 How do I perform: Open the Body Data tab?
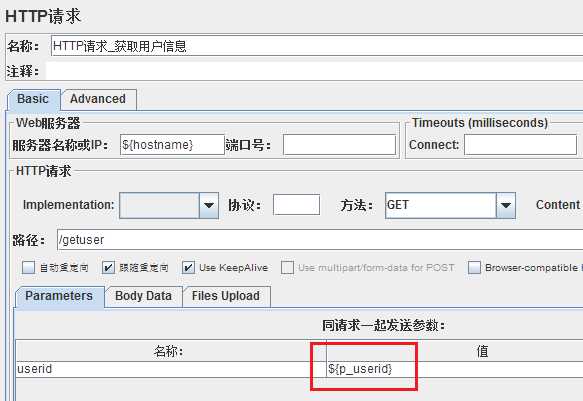tap(144, 296)
